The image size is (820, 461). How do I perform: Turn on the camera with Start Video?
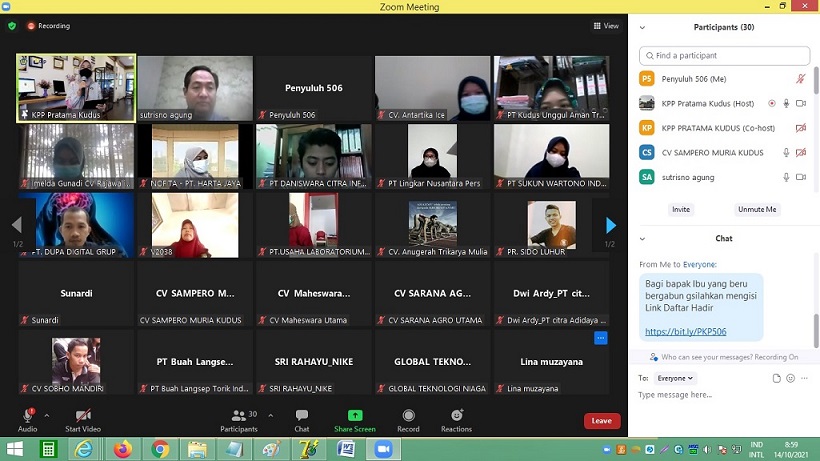83,416
